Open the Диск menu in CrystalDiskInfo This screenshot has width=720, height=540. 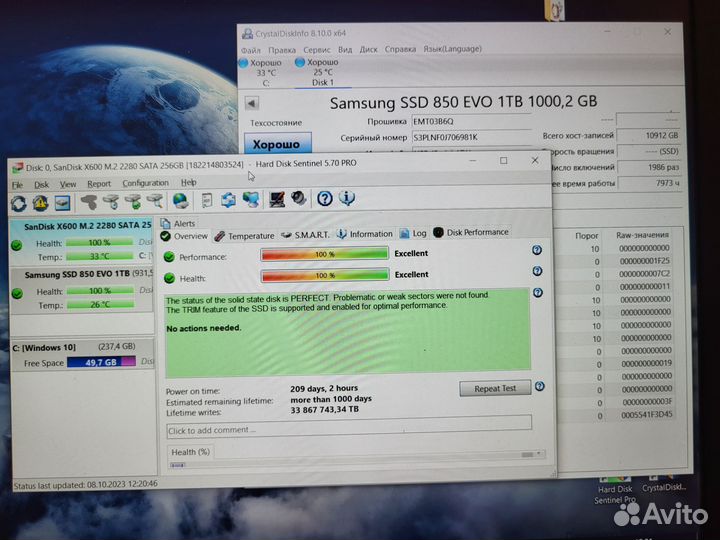[x=368, y=49]
